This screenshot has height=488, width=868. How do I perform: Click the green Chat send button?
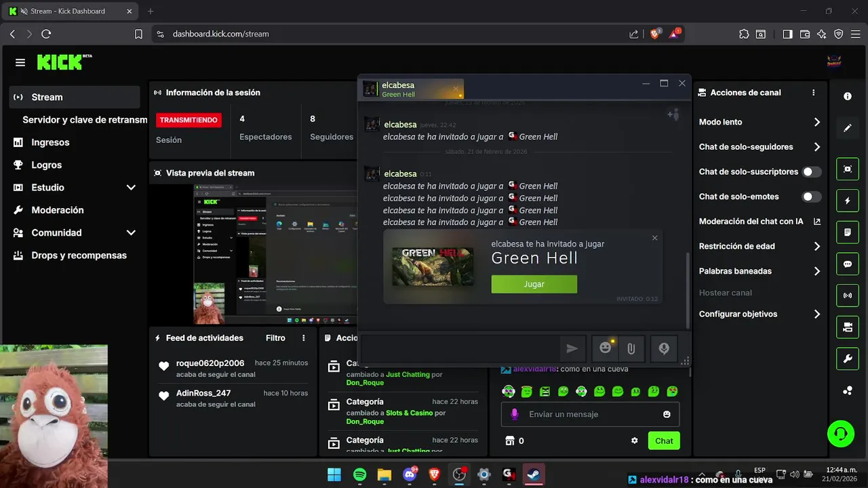point(664,441)
